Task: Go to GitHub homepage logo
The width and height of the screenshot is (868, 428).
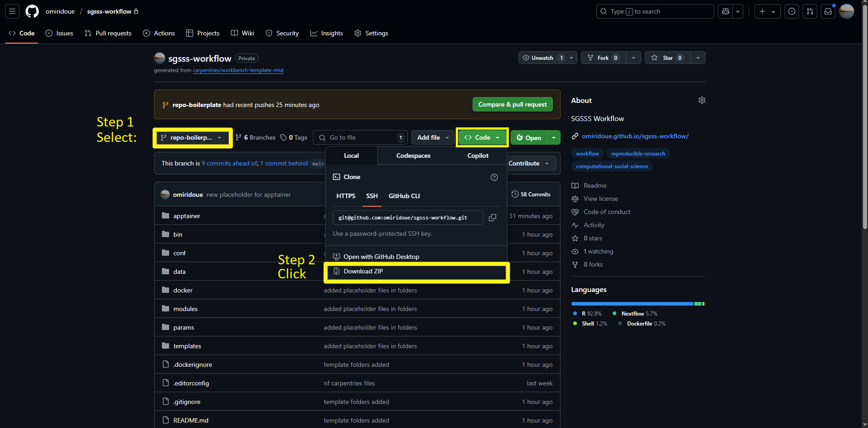Action: [32, 11]
